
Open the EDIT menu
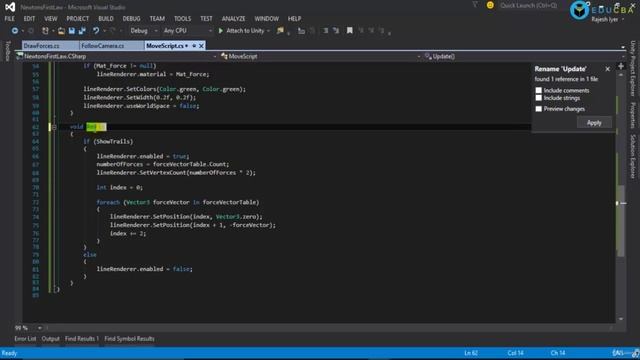pos(29,19)
